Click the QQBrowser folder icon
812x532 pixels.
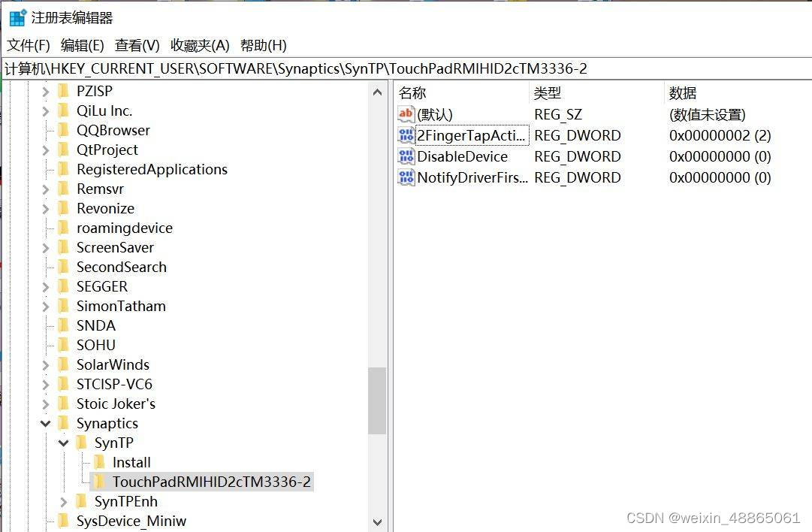[64, 130]
